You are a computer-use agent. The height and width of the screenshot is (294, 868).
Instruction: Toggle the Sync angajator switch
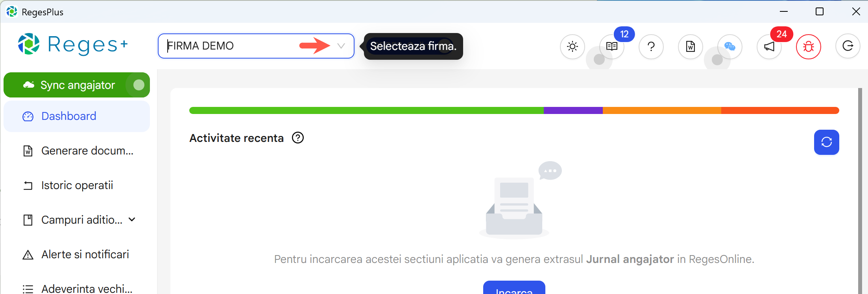tap(138, 85)
